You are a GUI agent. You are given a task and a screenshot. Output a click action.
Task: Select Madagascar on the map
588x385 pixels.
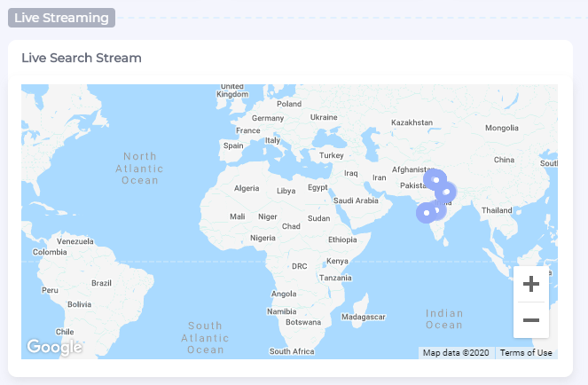[x=363, y=317]
